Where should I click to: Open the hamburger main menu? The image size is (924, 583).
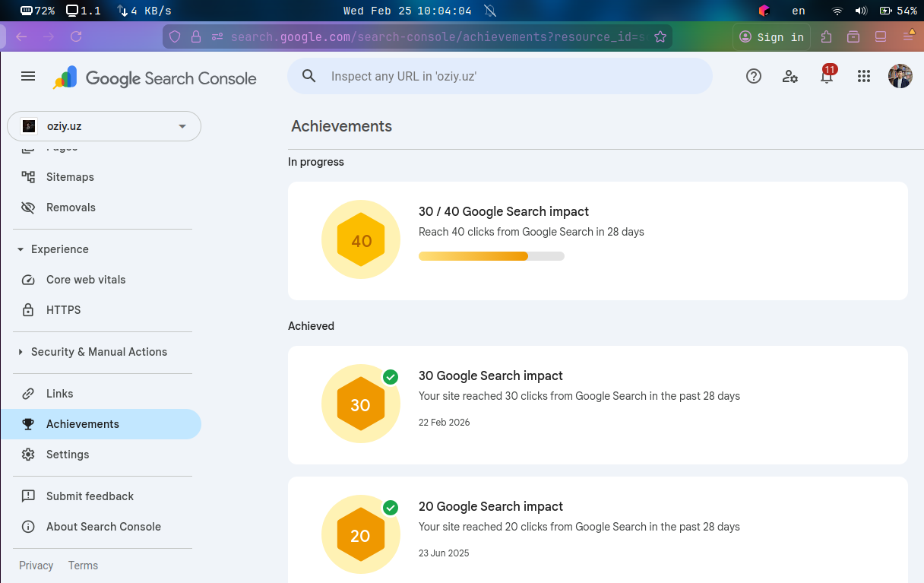[28, 76]
